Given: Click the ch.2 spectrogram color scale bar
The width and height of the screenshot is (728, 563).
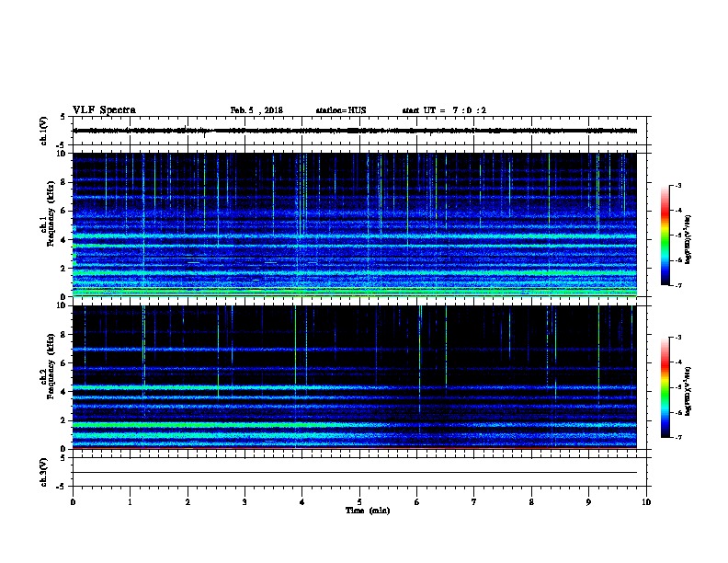Looking at the screenshot, I should 665,387.
